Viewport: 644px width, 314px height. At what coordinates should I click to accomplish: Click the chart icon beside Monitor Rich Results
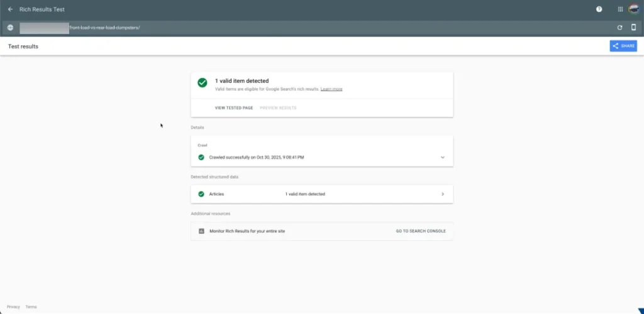(201, 231)
